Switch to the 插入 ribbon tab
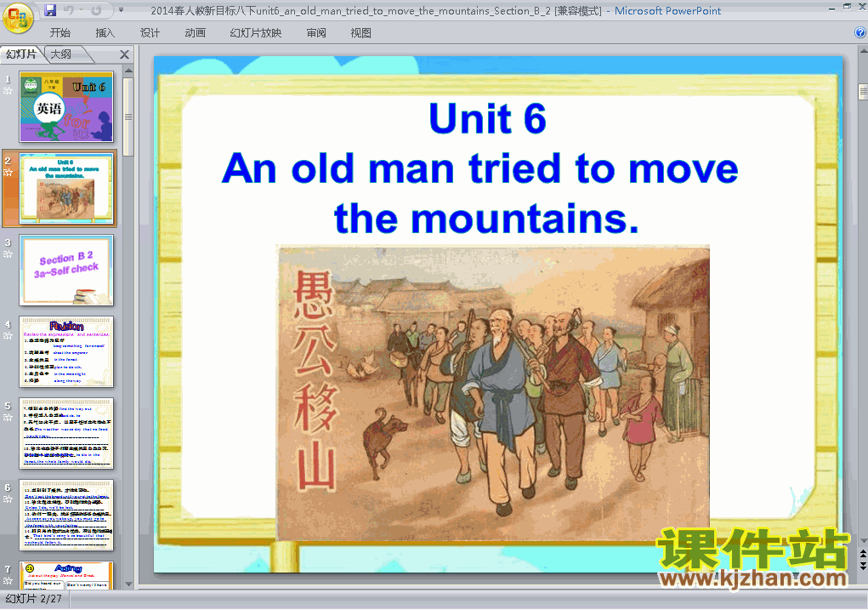 click(105, 33)
